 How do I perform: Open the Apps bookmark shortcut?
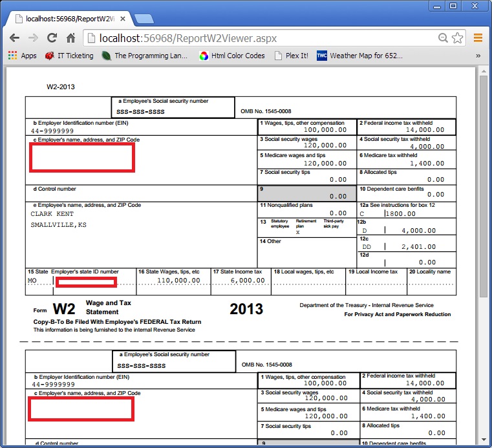coord(22,56)
